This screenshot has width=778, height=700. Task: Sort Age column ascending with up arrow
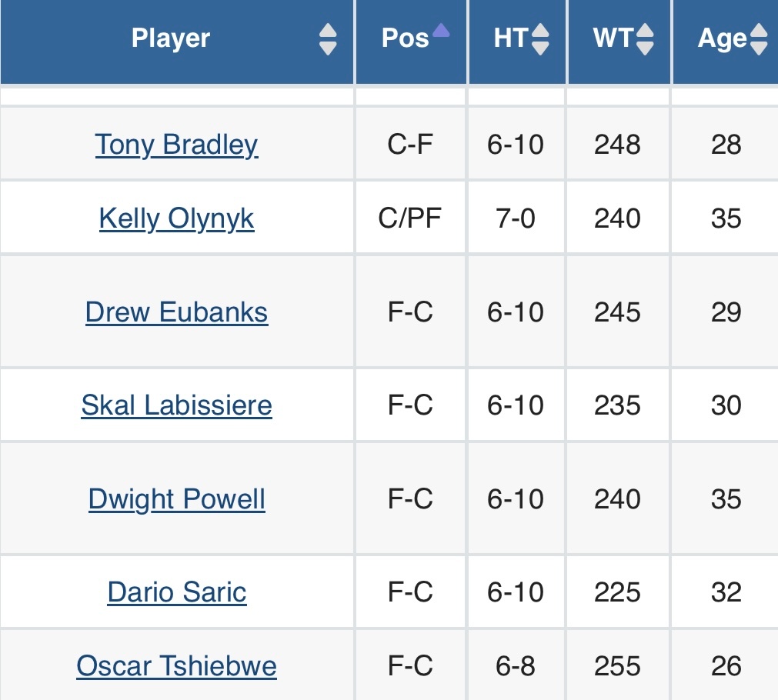click(x=759, y=30)
